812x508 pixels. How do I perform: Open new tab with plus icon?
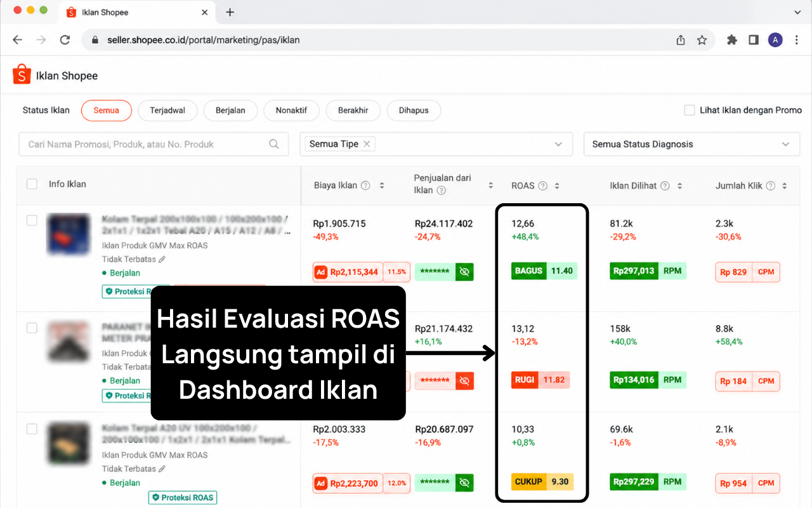tap(230, 12)
